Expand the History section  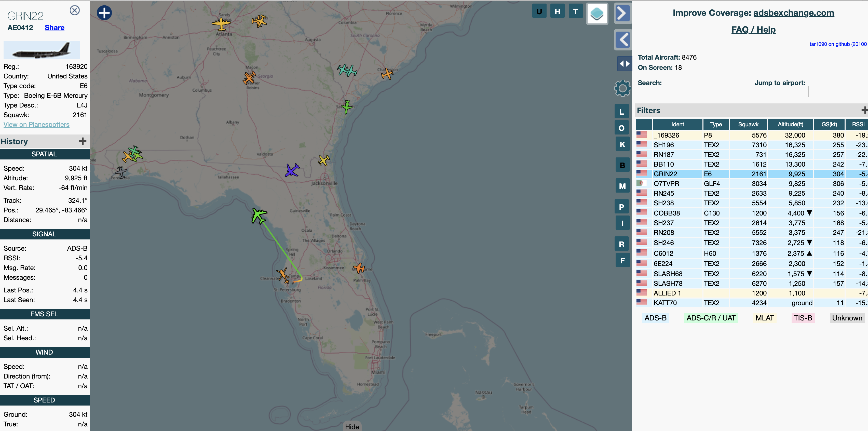point(83,141)
